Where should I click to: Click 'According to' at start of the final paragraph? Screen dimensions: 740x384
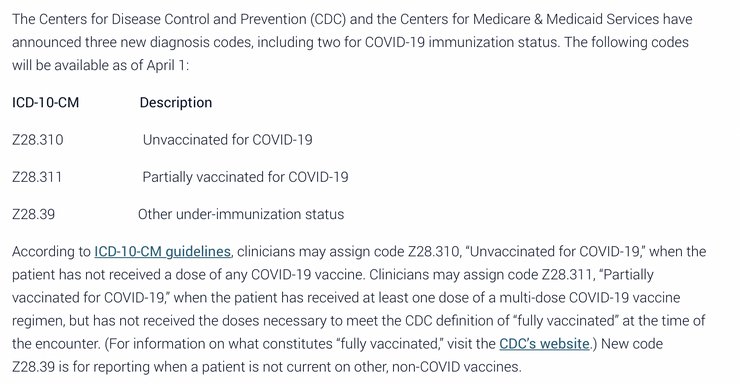51,251
